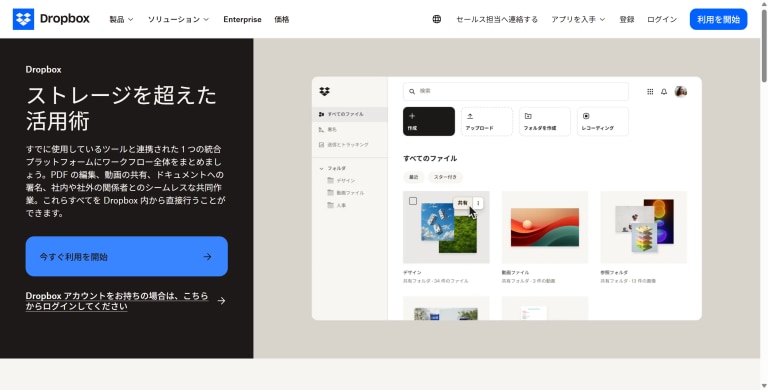This screenshot has width=768, height=390.
Task: Click 共有フォルダ・3 件の動画 text
Action: click(x=528, y=281)
